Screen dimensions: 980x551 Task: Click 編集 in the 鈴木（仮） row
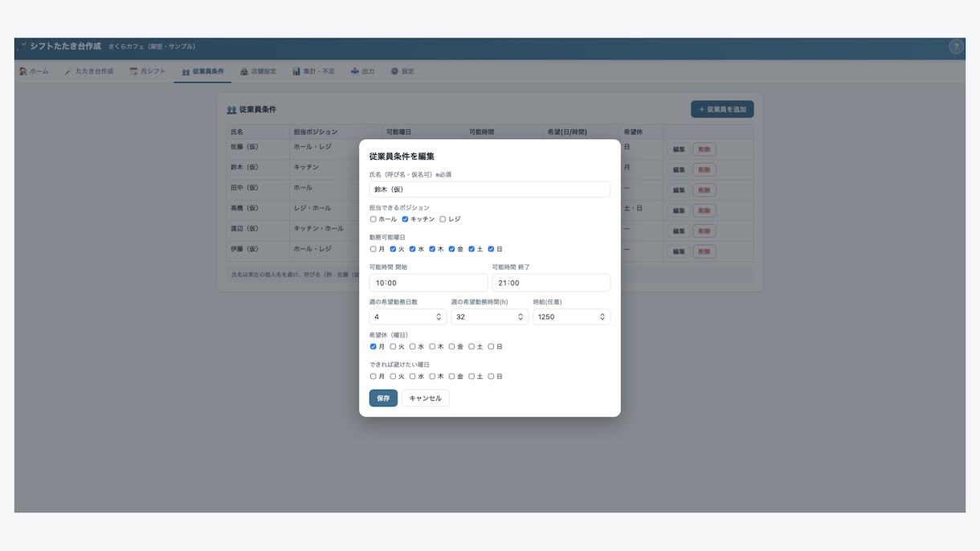(x=679, y=169)
